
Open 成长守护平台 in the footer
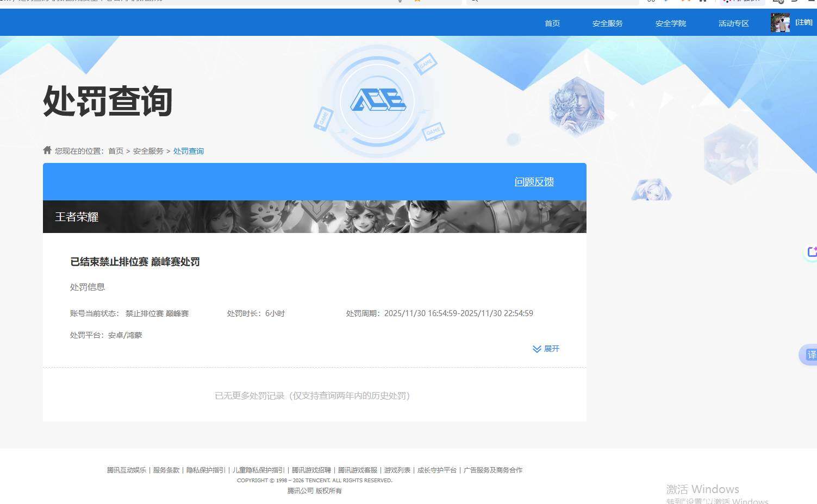438,470
